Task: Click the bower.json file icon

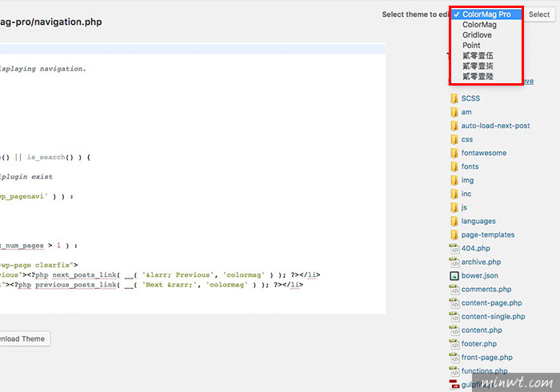Action: [454, 276]
